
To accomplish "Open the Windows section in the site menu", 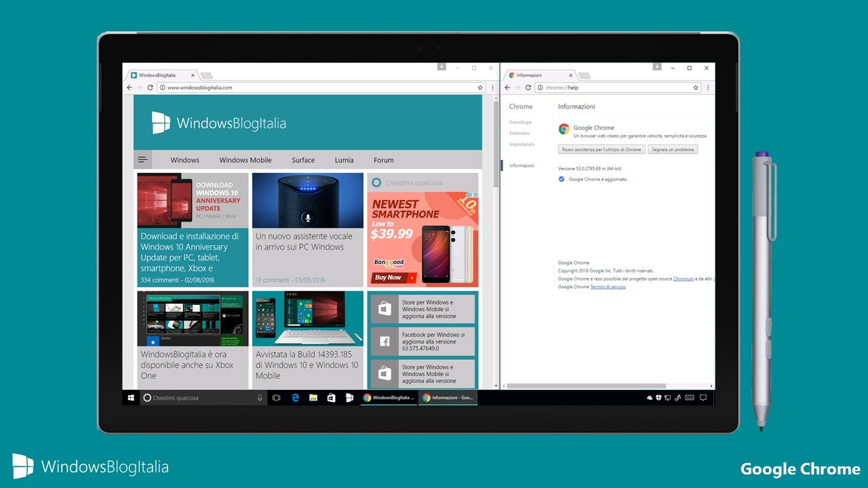I will tap(184, 160).
